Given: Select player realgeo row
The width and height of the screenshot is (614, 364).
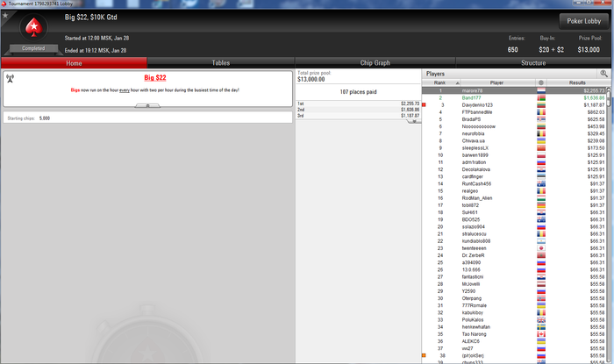Looking at the screenshot, I should [514, 191].
